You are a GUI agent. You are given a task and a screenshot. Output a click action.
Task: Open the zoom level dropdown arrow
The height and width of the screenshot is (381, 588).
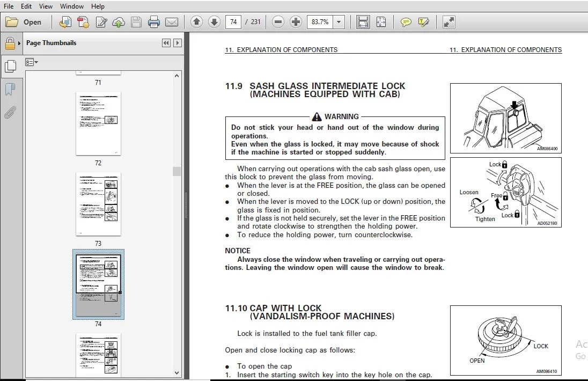(x=339, y=22)
